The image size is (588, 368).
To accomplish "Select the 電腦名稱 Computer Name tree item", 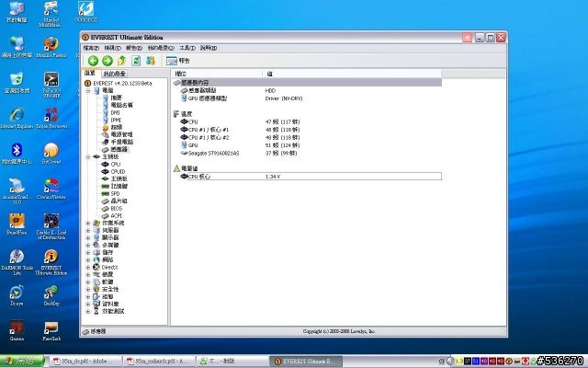I will coord(122,105).
